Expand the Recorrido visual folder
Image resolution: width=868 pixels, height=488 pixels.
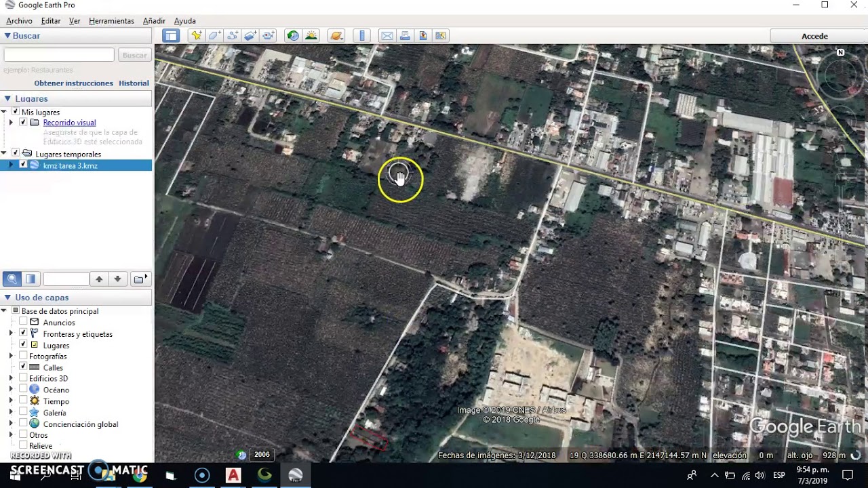point(11,123)
